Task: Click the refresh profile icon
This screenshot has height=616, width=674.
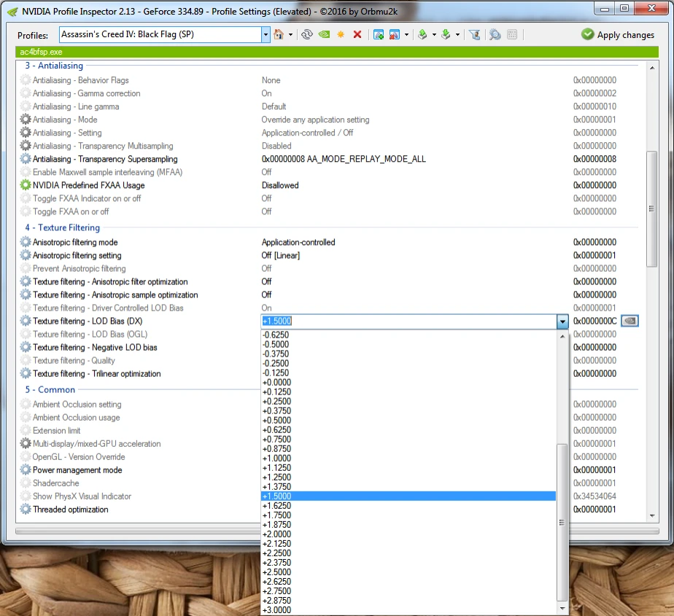Action: pos(307,34)
